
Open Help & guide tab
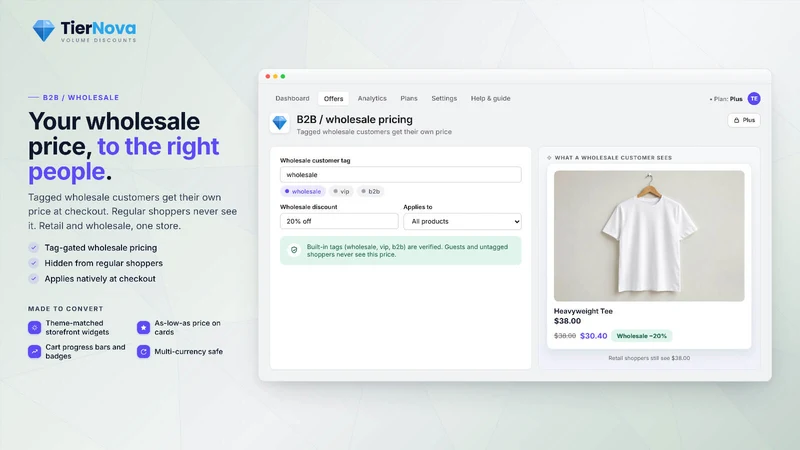[490, 98]
